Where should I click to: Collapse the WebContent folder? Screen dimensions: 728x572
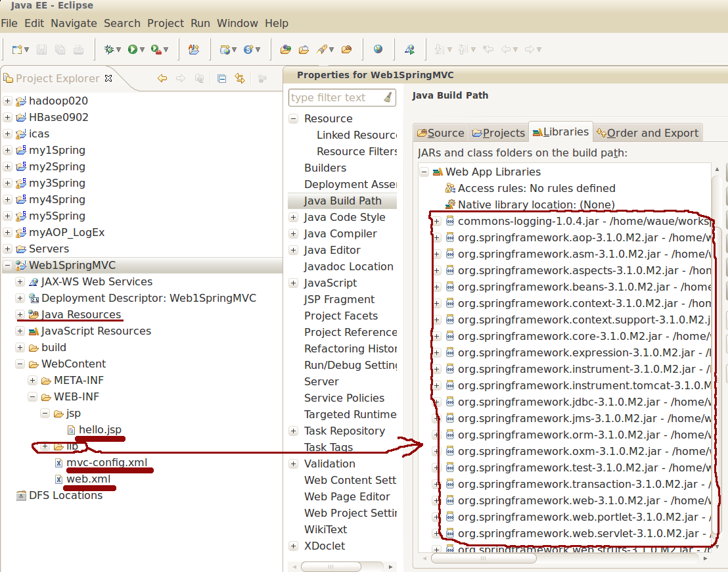coord(20,364)
